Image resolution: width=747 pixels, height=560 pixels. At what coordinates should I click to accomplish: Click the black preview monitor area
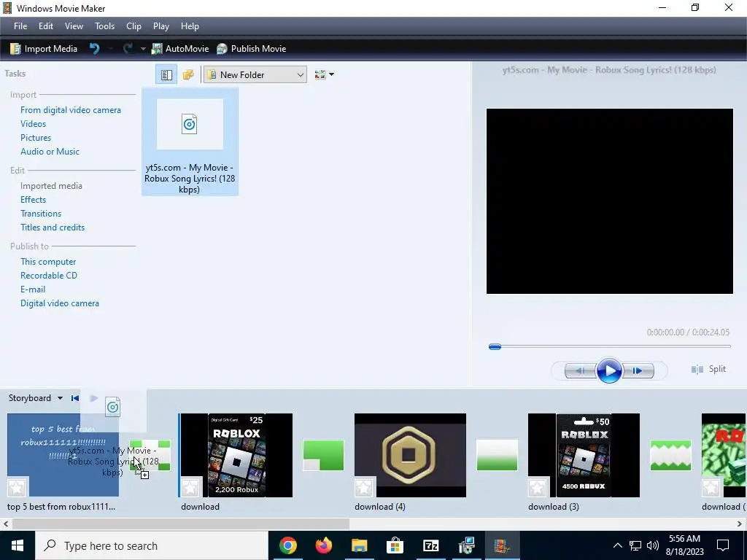tap(609, 201)
